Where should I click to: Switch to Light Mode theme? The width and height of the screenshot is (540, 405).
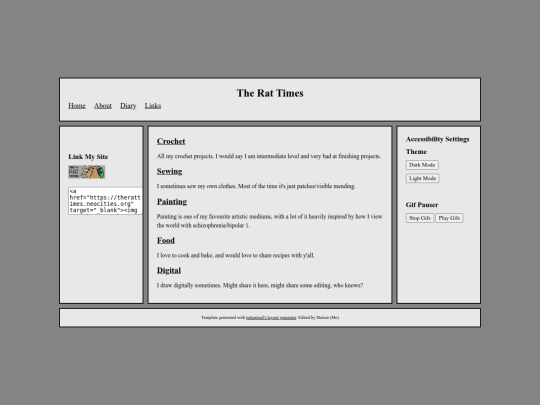(422, 178)
